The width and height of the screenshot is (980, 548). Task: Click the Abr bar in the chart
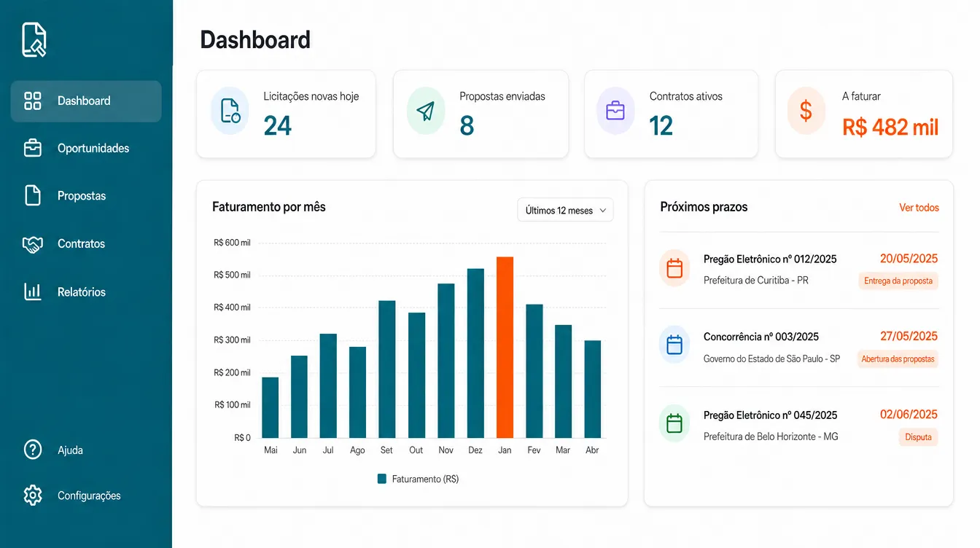click(593, 389)
